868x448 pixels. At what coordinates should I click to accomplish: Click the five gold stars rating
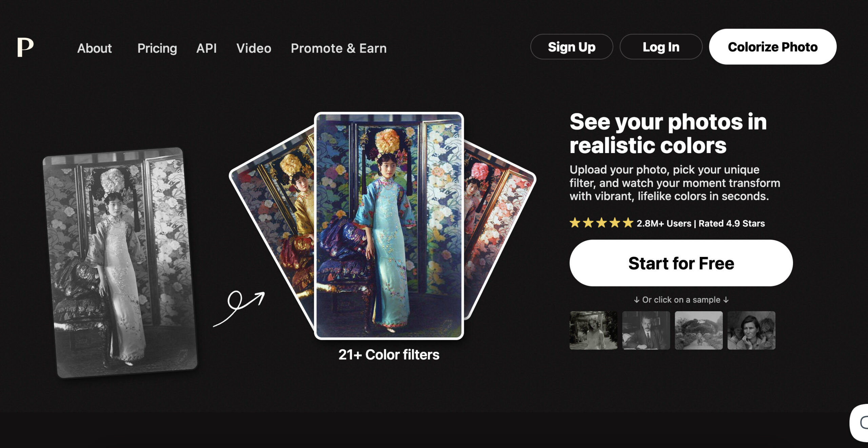point(601,223)
